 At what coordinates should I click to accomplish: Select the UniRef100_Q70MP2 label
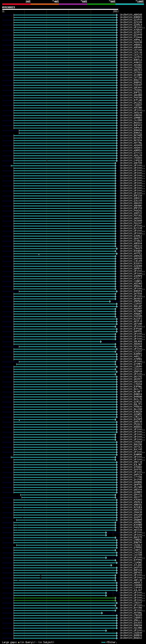[x=131, y=364]
